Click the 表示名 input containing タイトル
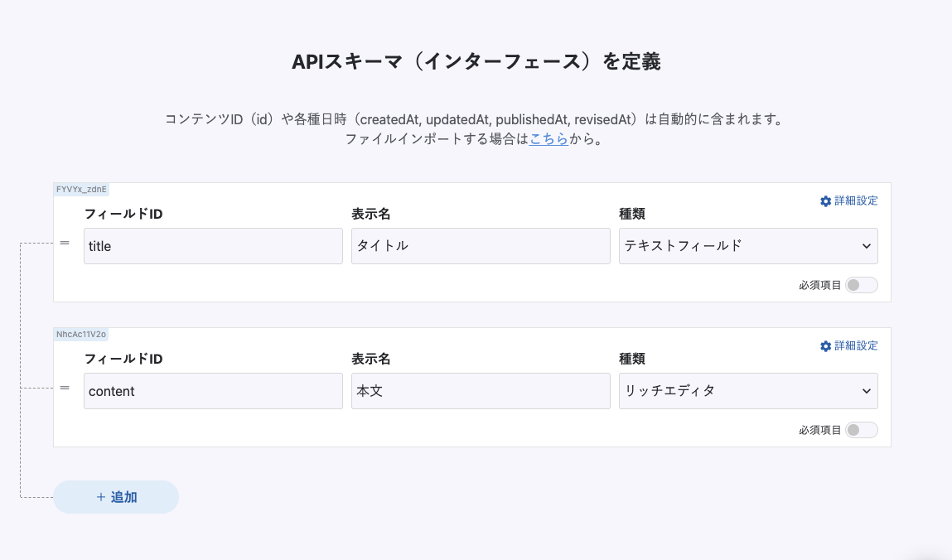Image resolution: width=952 pixels, height=560 pixels. click(481, 246)
